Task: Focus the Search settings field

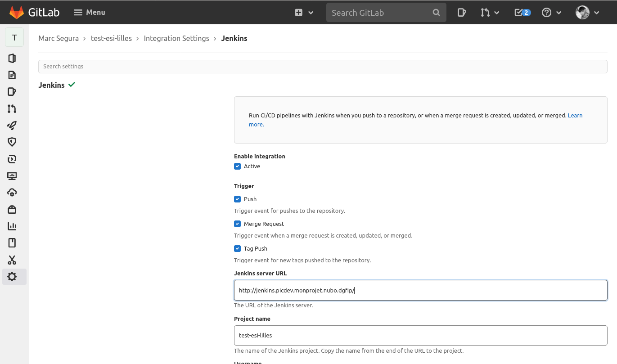Action: (323, 66)
